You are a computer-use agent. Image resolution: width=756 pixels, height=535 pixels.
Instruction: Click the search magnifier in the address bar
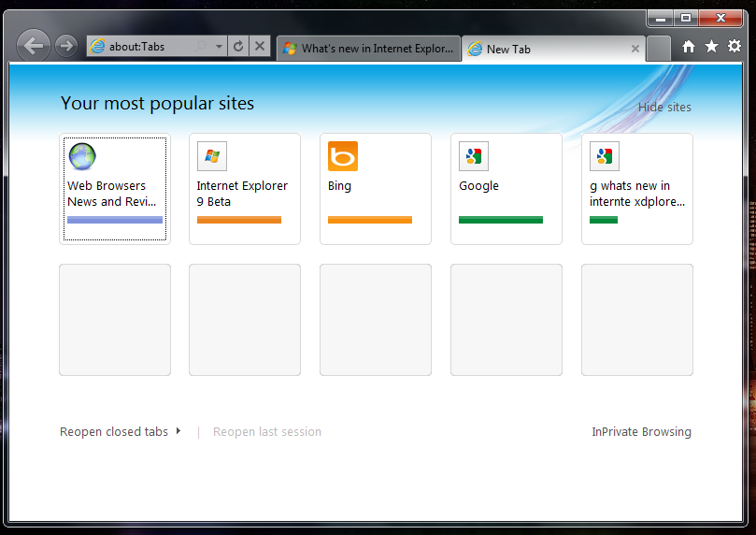[x=201, y=46]
